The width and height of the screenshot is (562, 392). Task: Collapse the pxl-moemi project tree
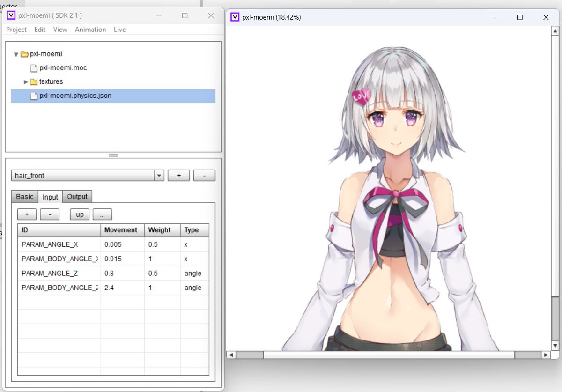15,53
